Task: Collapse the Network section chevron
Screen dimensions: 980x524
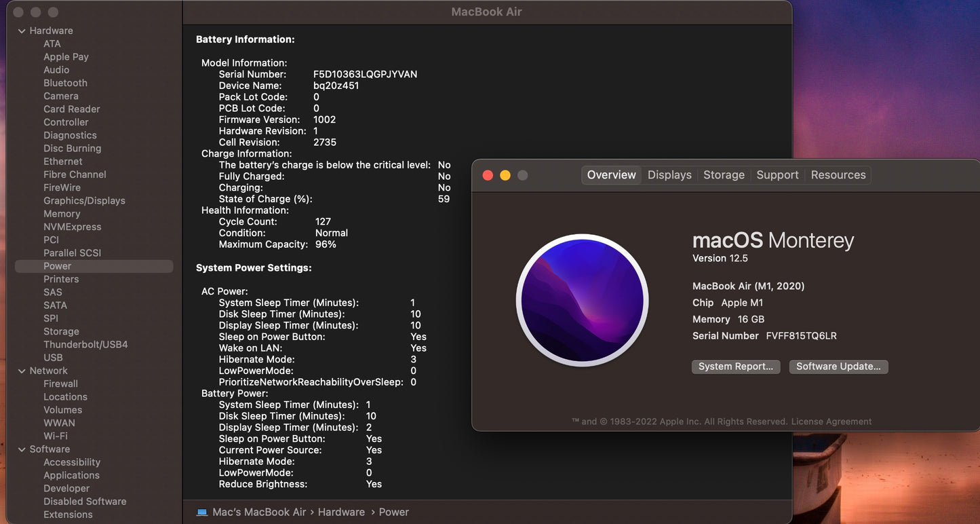Action: pyautogui.click(x=22, y=371)
